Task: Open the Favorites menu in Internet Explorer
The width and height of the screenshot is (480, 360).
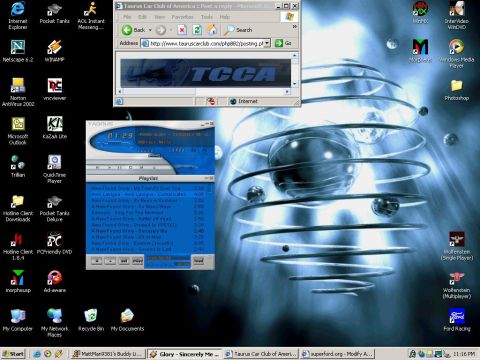Action: 183,17
